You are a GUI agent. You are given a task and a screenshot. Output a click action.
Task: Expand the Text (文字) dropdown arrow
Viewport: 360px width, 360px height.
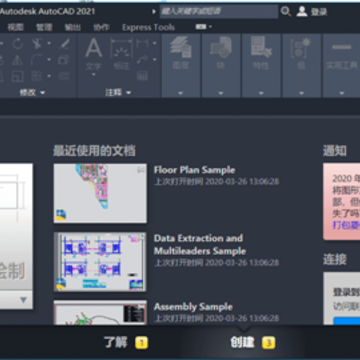[x=94, y=75]
